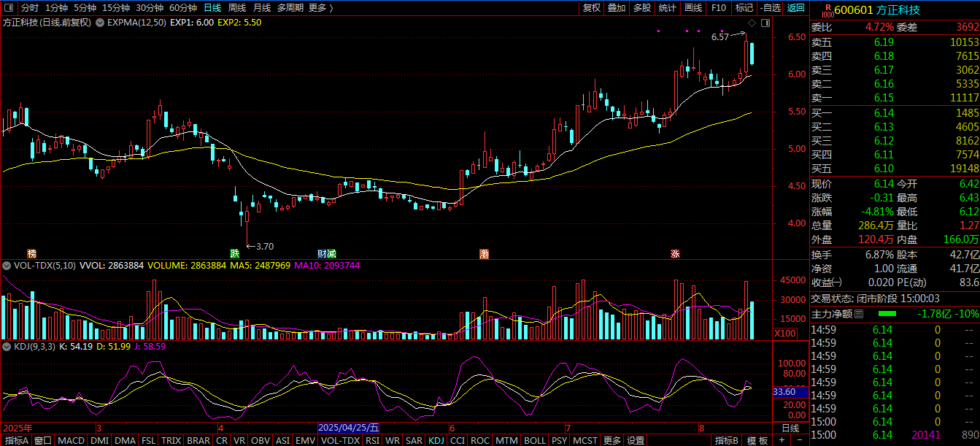Viewport: 980px width, 446px height.
Task: Click the 日线 label on the time axis
Action: [x=790, y=428]
